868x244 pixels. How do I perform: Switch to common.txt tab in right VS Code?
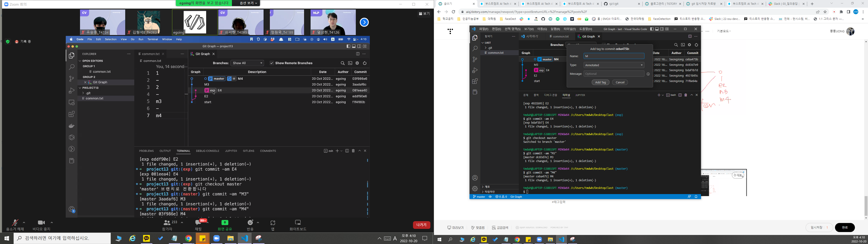tap(561, 36)
